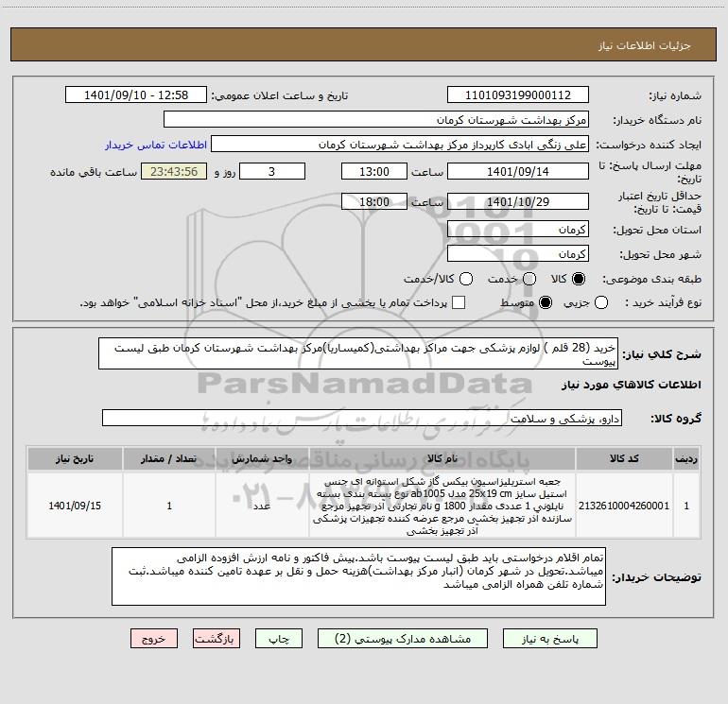This screenshot has height=704, width=728.
Task: Click the نام کالا column header
Action: (442, 458)
